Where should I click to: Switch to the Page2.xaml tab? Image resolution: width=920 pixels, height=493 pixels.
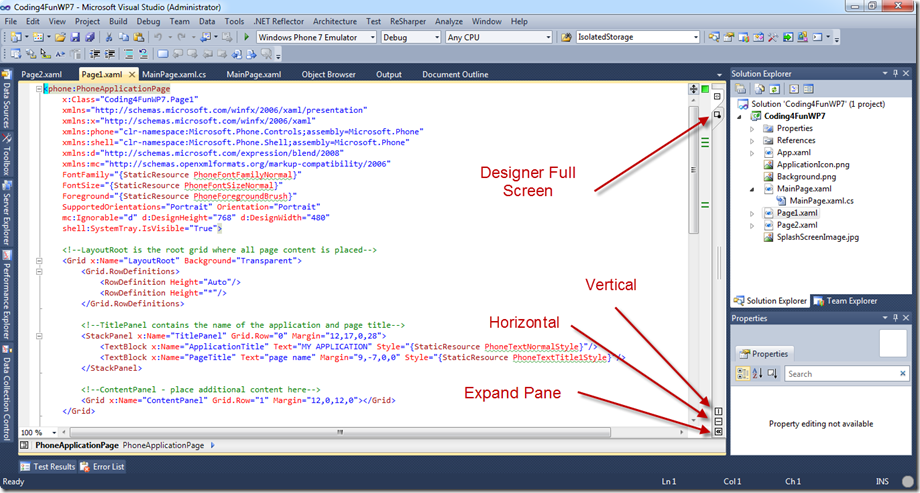coord(41,75)
